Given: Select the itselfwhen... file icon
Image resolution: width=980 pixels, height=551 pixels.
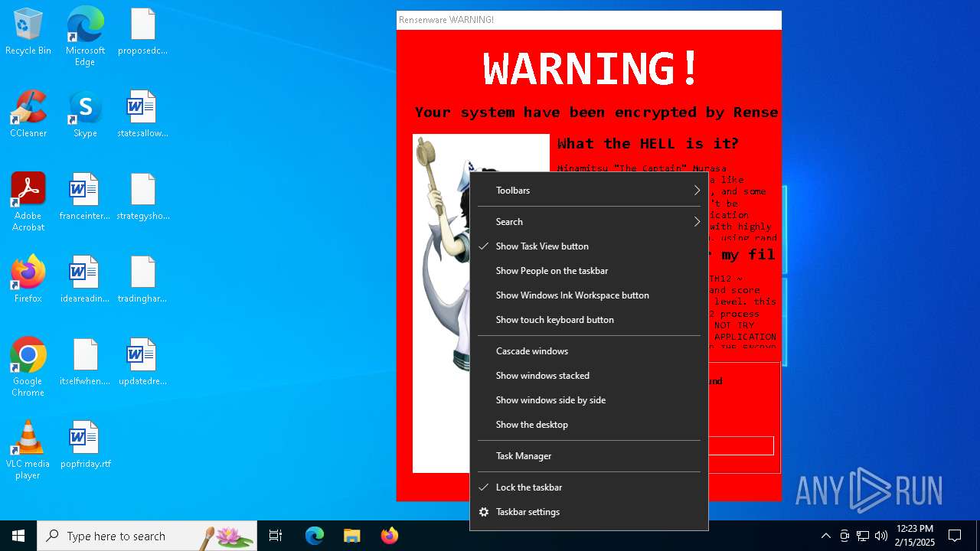Looking at the screenshot, I should coord(85,363).
